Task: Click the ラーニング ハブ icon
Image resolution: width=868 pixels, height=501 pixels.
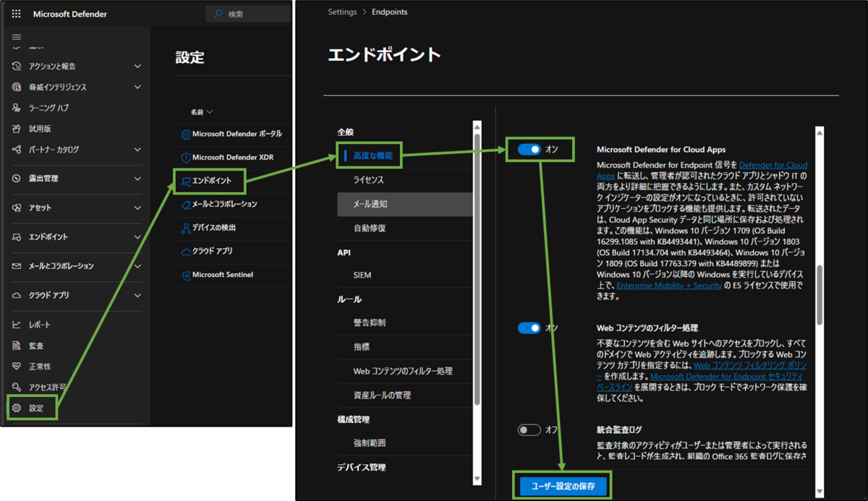Action: (x=17, y=108)
